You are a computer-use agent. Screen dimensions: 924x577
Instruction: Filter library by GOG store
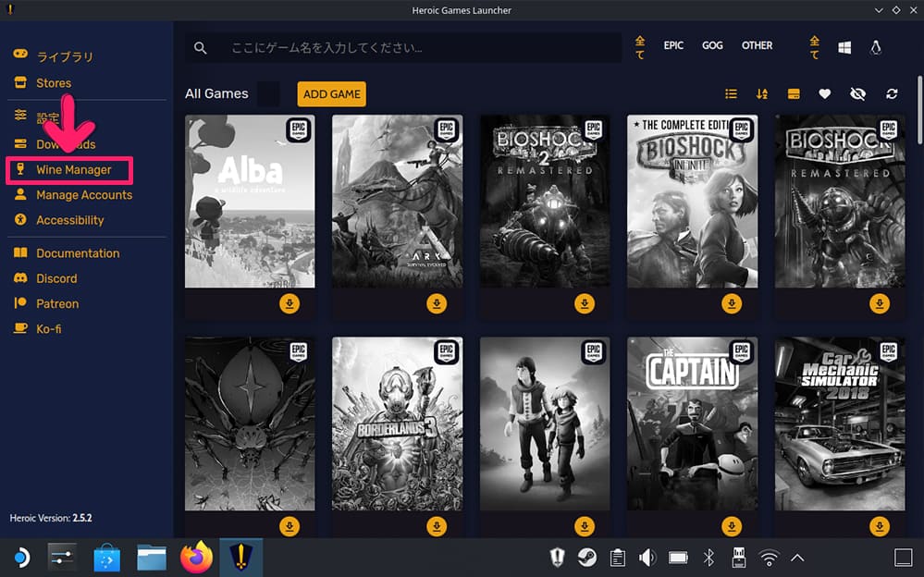(712, 45)
